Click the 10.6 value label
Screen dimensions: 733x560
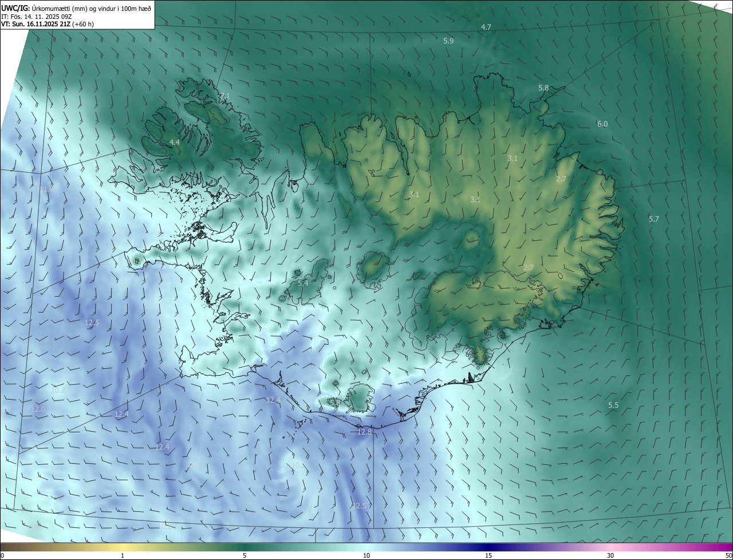(195, 464)
